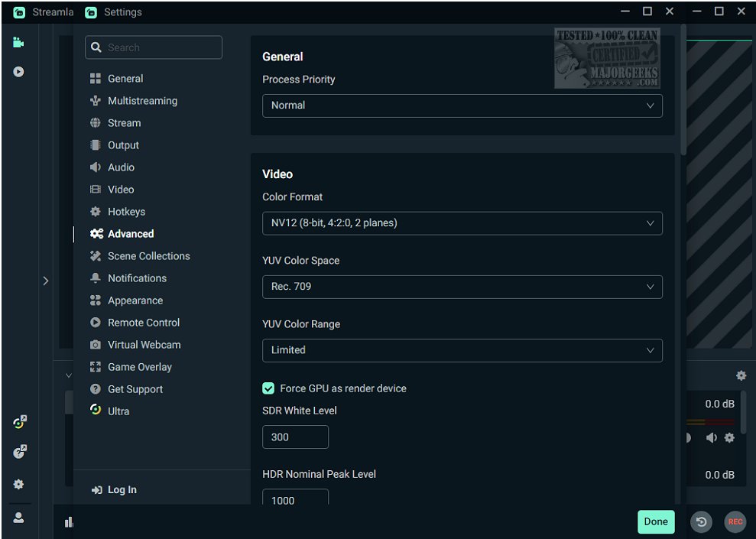Click the settings gear in left navigation bottom
Screen dimensions: 756x539
(x=19, y=484)
